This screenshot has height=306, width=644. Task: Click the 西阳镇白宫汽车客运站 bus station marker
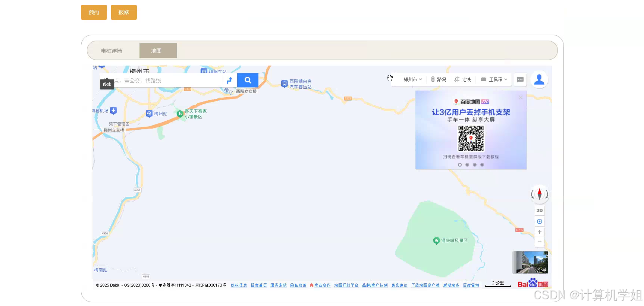(x=285, y=84)
